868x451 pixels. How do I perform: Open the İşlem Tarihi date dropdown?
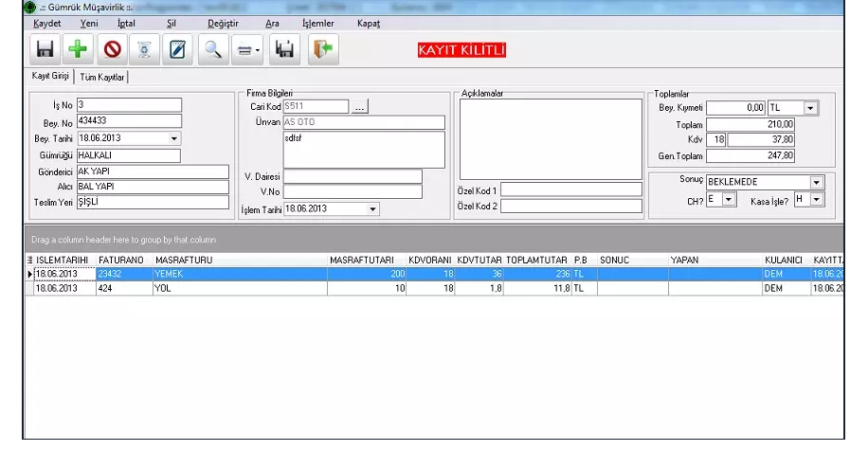pos(372,208)
